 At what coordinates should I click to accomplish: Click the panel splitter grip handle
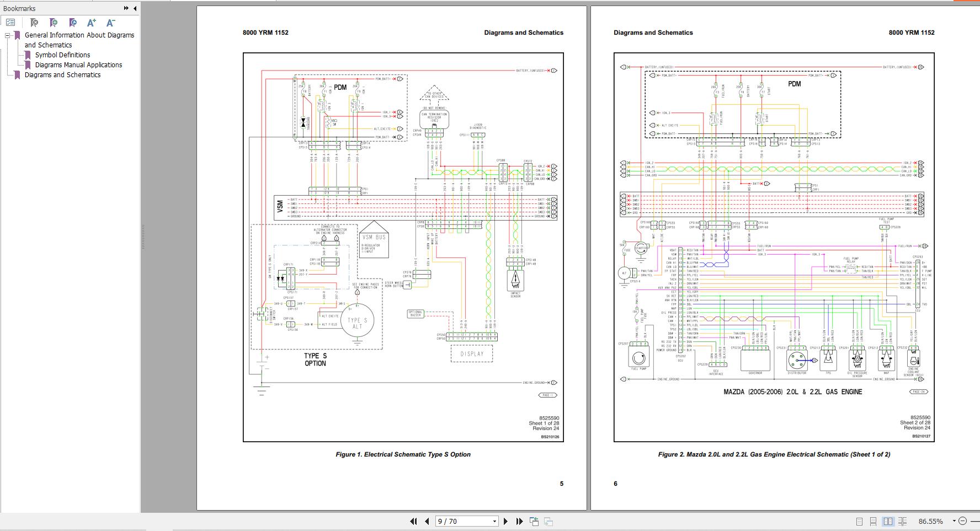click(x=142, y=237)
